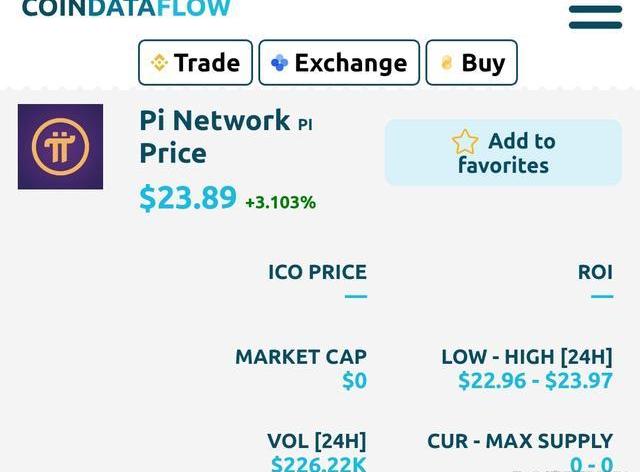
Task: Click the ROI label
Action: point(595,272)
